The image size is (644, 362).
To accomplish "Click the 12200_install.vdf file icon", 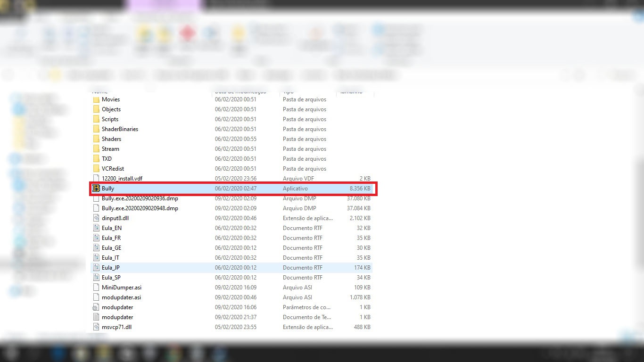I will (96, 179).
